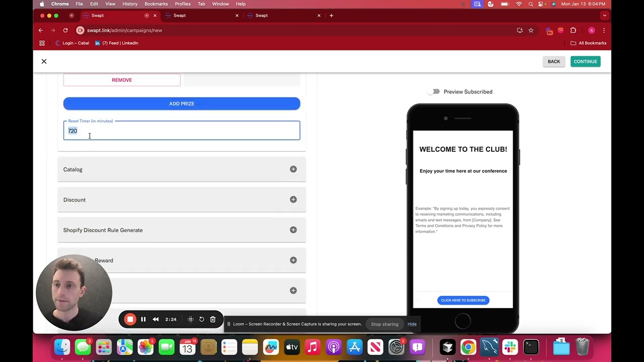The width and height of the screenshot is (644, 362).
Task: Expand the Catalog section
Action: tap(182, 169)
